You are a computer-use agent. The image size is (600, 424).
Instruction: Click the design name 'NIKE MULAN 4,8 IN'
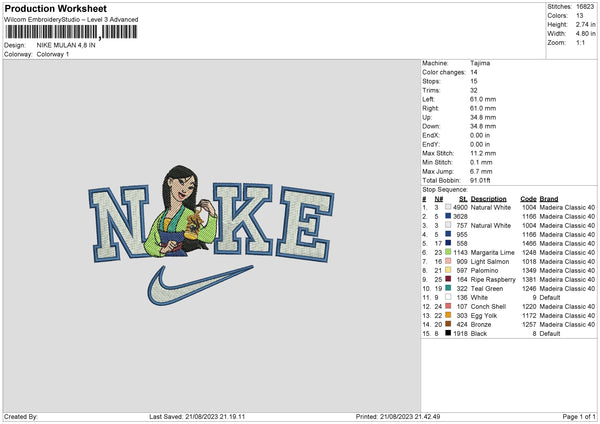click(x=66, y=45)
